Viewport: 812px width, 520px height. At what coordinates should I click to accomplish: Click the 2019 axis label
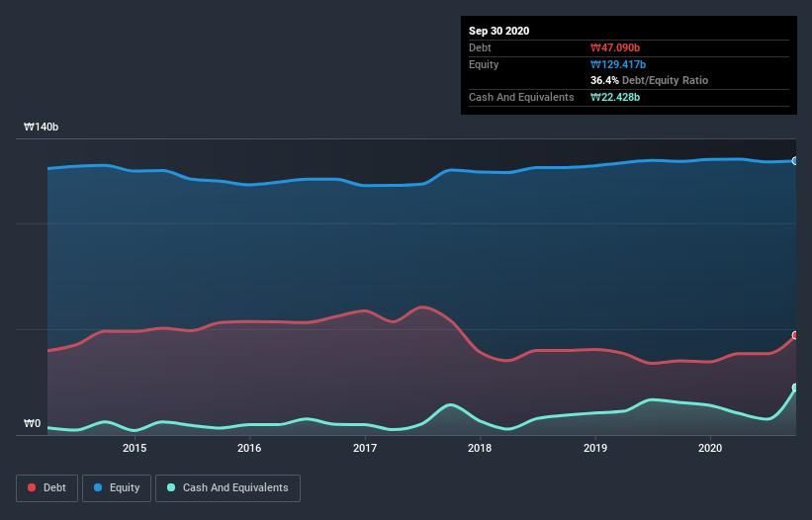pyautogui.click(x=595, y=448)
